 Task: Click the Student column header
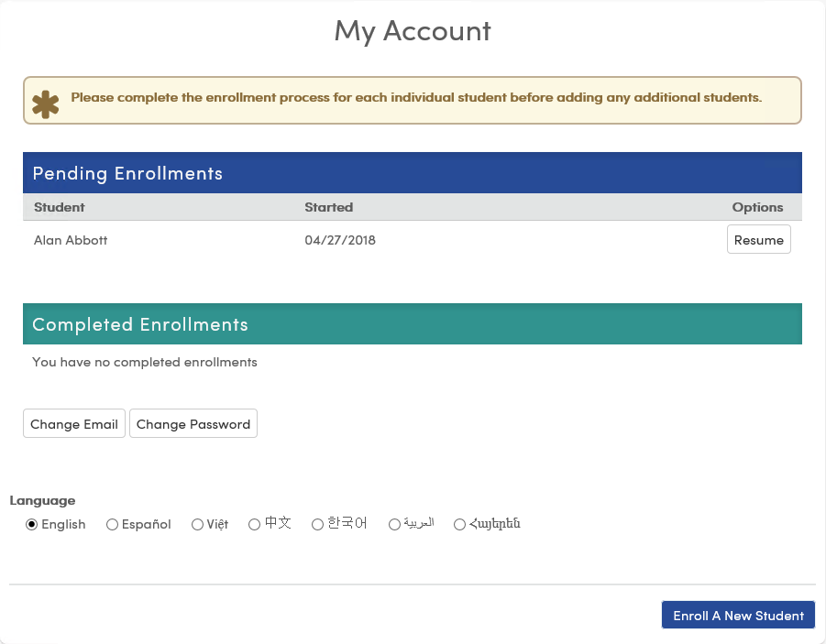click(59, 207)
